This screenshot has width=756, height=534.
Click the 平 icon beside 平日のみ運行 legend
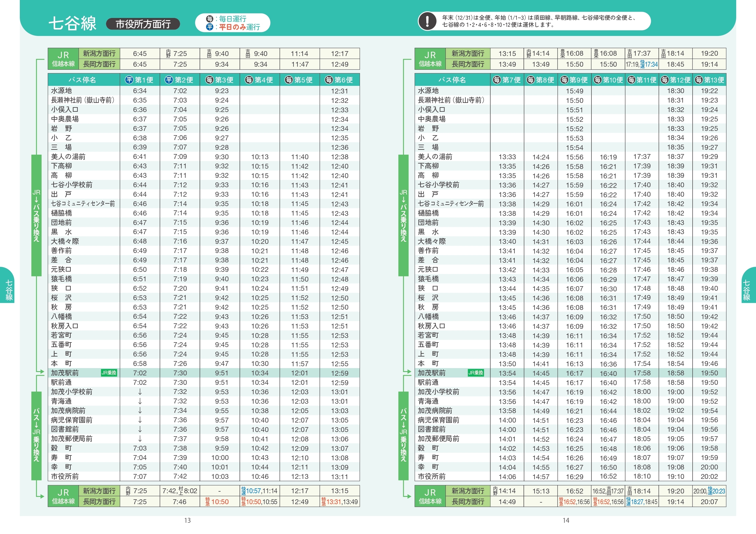click(x=210, y=27)
